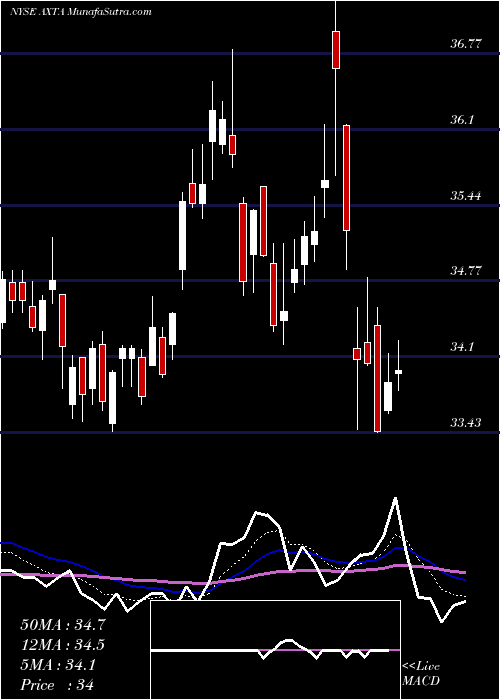The image size is (500, 700).
Task: Click the <<Live MACD label
Action: (x=421, y=673)
